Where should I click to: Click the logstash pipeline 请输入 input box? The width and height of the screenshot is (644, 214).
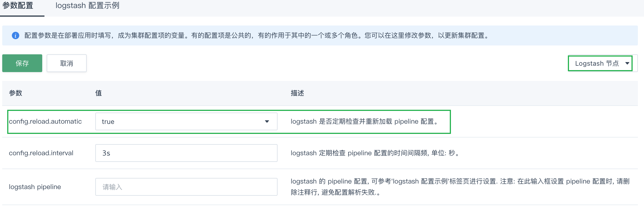click(x=186, y=187)
